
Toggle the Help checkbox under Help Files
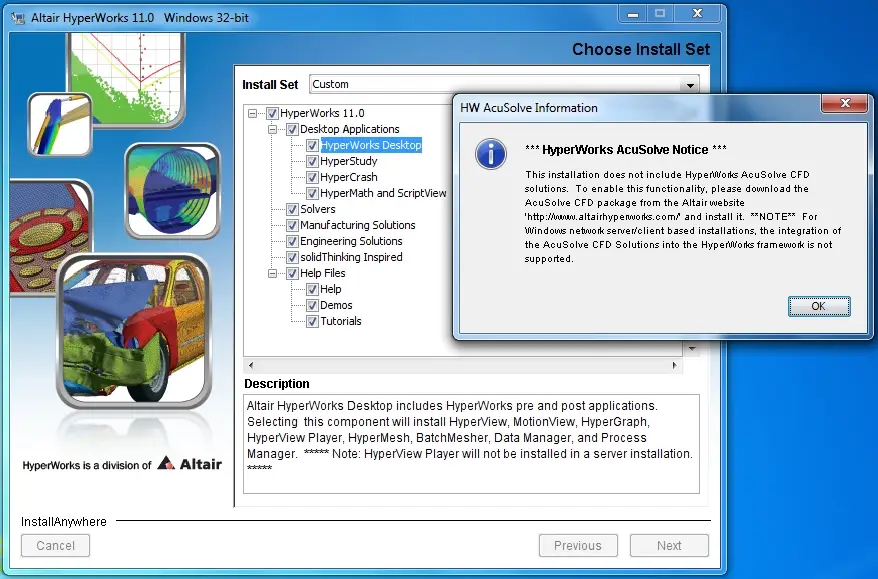(x=312, y=290)
